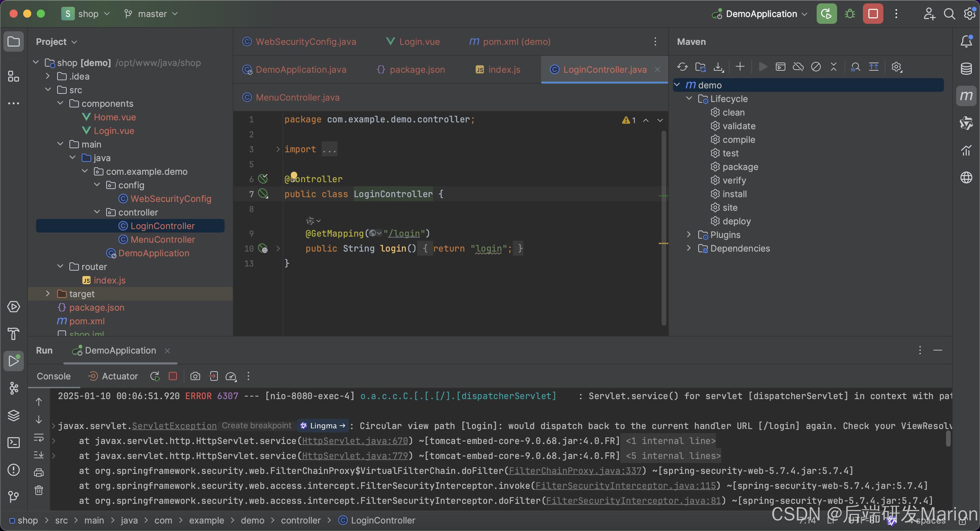Switch to the WebSecurityConfig.java editor tab

[306, 42]
